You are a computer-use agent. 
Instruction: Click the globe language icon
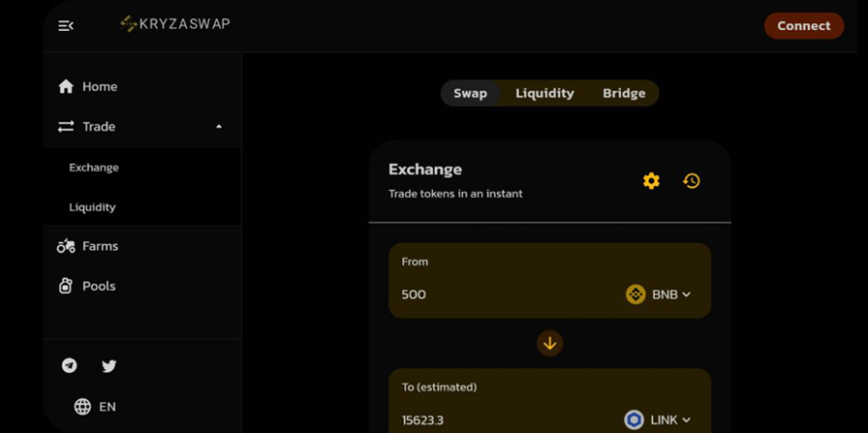click(83, 407)
